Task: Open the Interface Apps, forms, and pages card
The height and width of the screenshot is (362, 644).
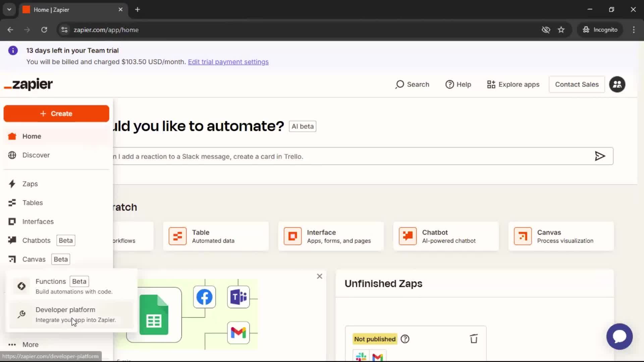Action: click(x=331, y=236)
